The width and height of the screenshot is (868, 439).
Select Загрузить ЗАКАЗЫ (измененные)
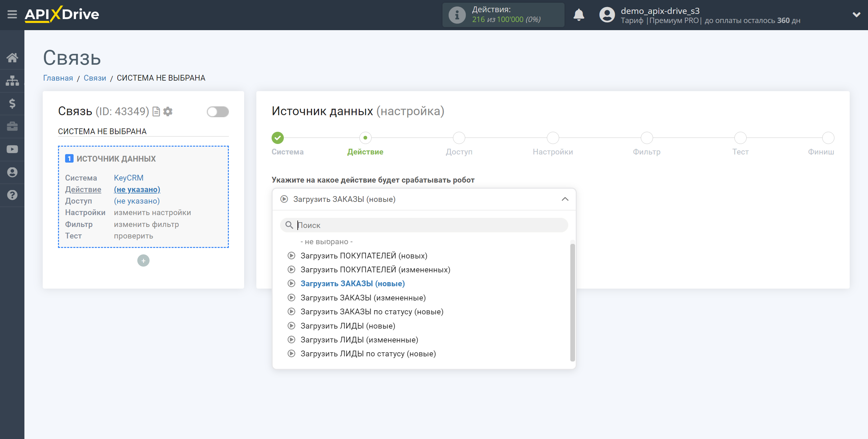(x=363, y=298)
